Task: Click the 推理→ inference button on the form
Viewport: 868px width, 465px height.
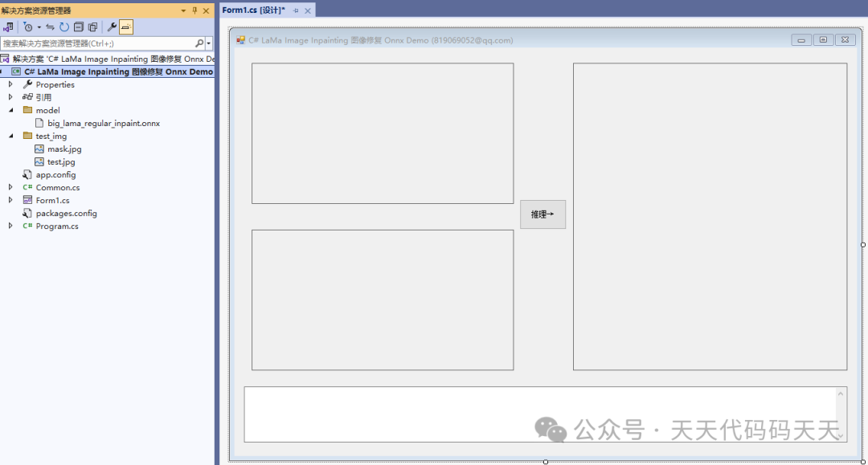Action: coord(542,214)
